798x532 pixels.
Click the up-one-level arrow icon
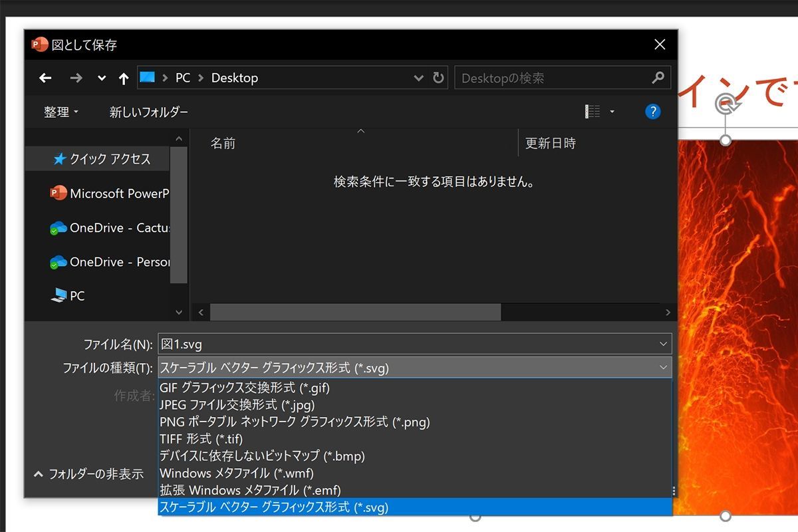(x=123, y=78)
